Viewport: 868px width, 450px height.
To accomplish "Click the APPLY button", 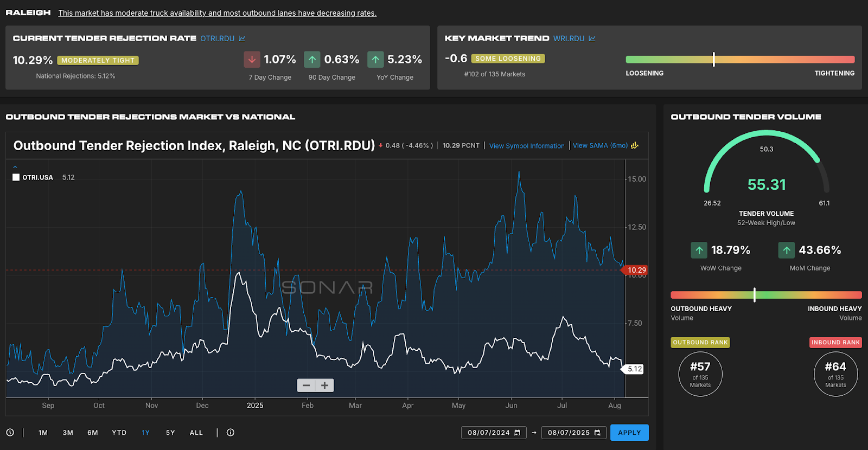I will pyautogui.click(x=629, y=433).
